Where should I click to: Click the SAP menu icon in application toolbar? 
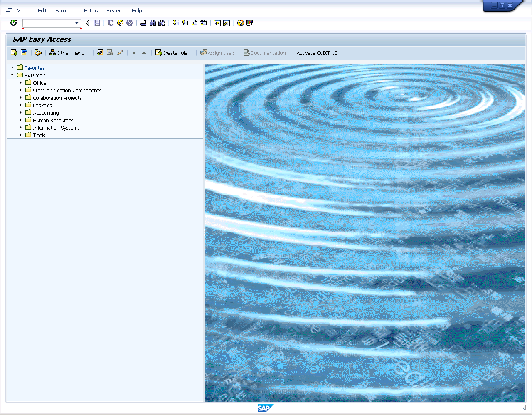coord(24,52)
